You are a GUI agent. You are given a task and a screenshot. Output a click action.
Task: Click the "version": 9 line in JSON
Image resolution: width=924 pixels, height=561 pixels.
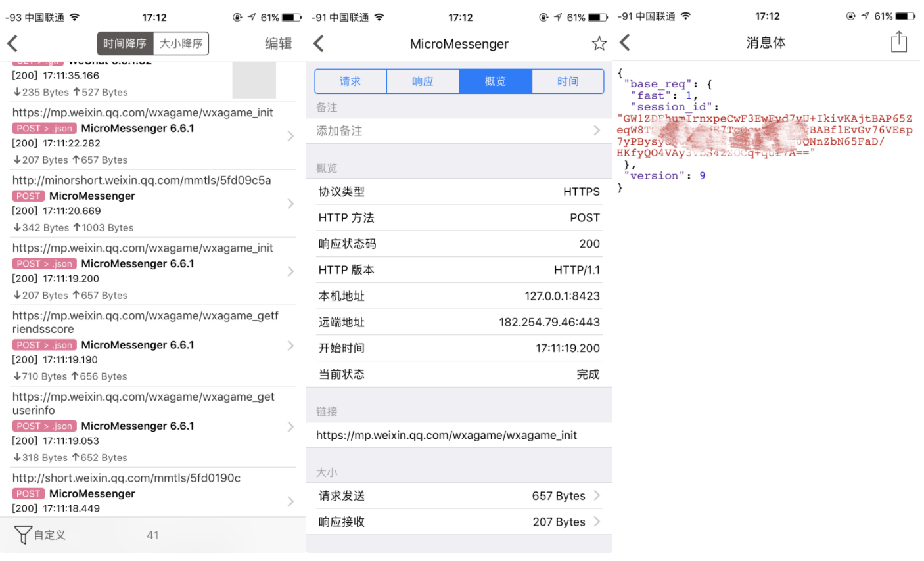tap(664, 175)
